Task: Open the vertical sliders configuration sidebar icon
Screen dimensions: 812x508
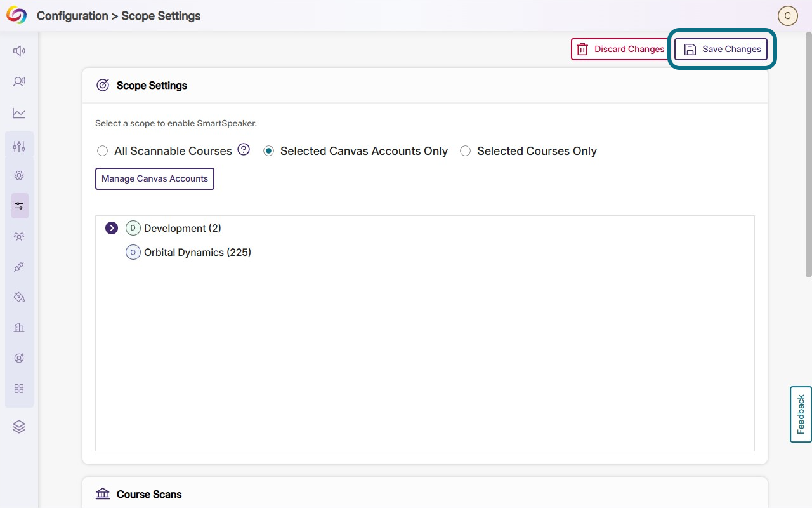Action: (x=19, y=147)
